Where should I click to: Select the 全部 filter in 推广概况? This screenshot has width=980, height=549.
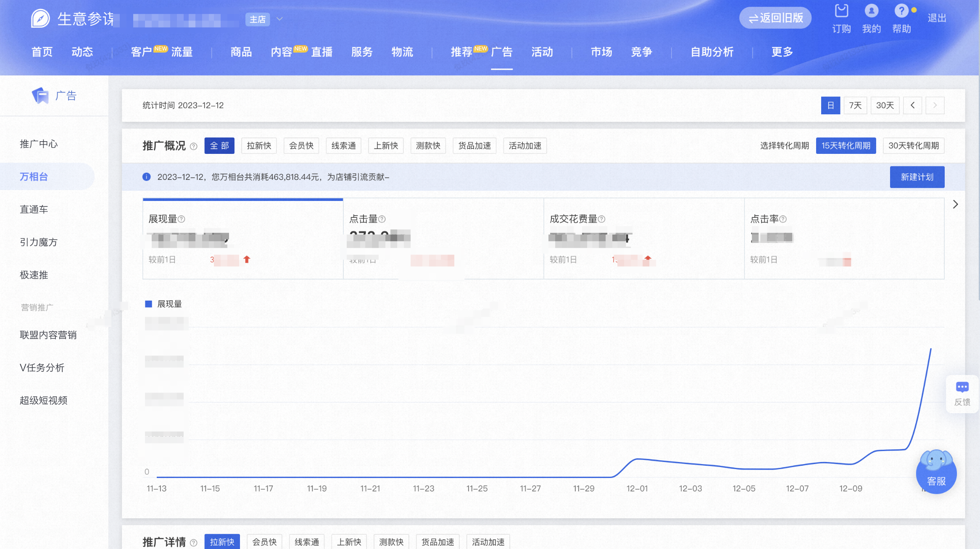click(x=219, y=145)
